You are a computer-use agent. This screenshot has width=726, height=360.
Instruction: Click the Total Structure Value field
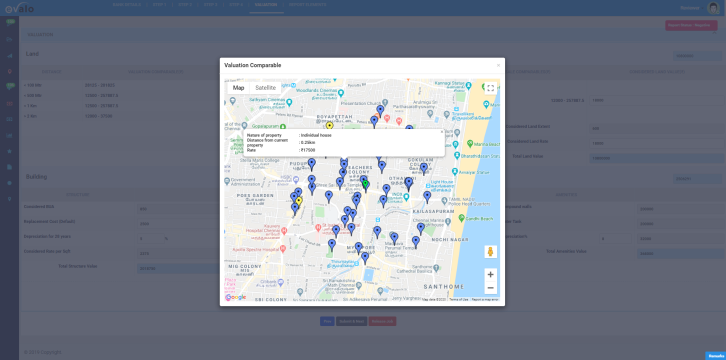click(x=178, y=268)
